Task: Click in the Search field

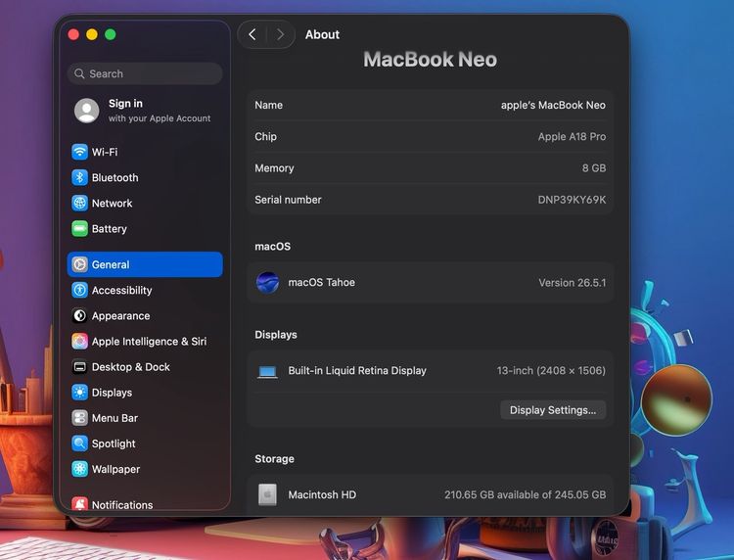Action: point(145,74)
